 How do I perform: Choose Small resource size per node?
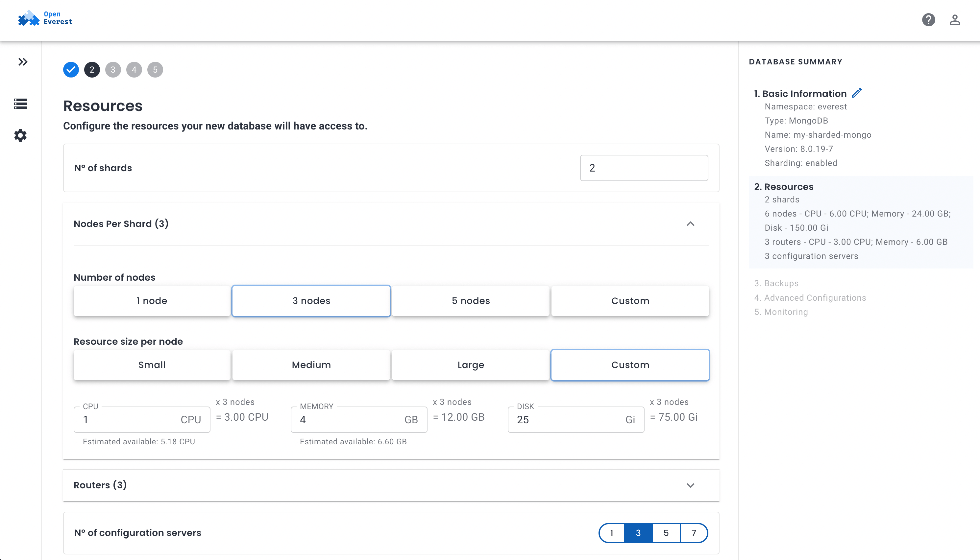(152, 365)
